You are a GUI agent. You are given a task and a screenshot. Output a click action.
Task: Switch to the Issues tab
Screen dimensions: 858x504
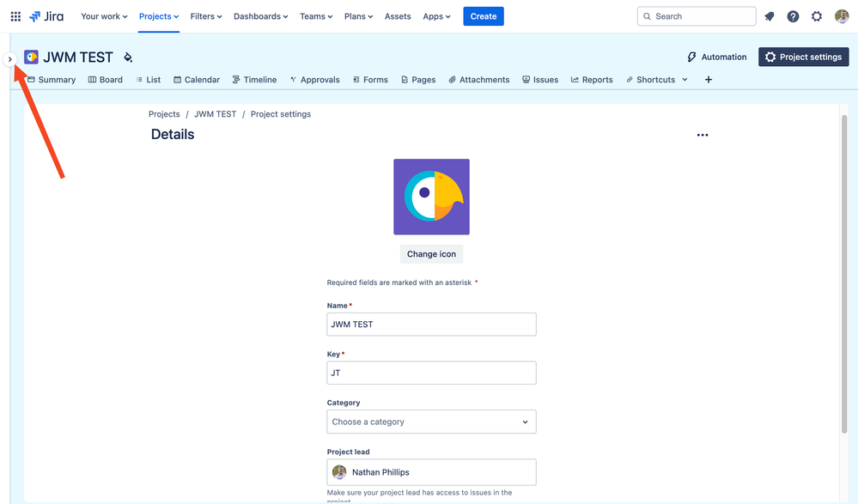tap(540, 79)
